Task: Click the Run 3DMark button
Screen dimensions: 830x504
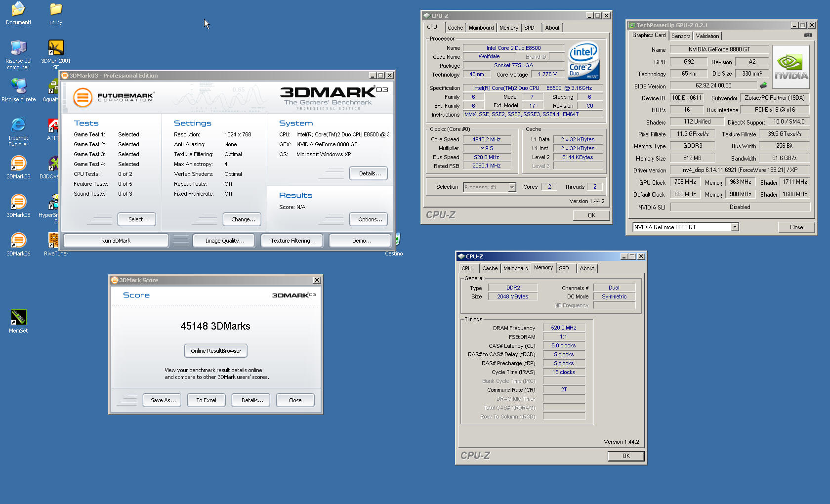Action: tap(116, 241)
